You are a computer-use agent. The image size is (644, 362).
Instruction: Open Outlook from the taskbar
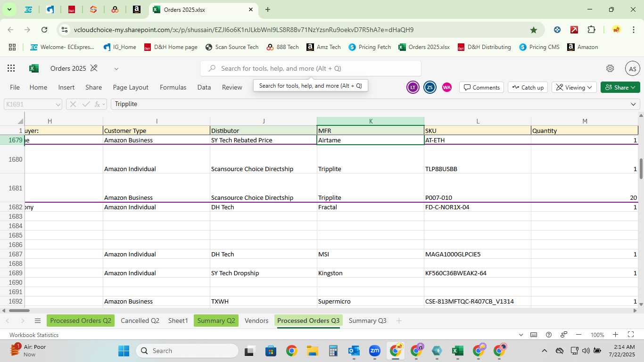coord(354,351)
